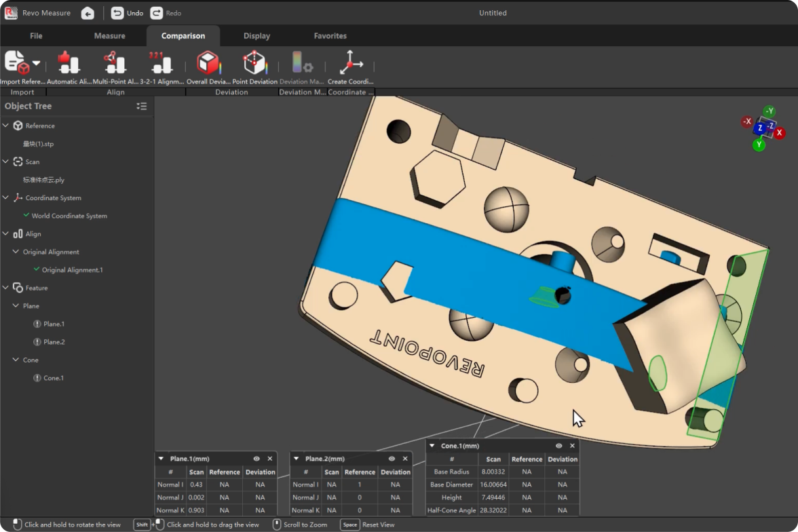Toggle visibility of Cone.1 data panel
The width and height of the screenshot is (798, 532).
(559, 445)
